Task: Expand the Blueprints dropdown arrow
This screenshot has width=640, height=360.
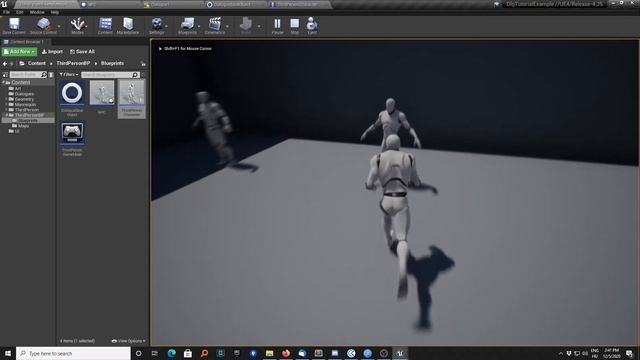Action: click(x=199, y=26)
